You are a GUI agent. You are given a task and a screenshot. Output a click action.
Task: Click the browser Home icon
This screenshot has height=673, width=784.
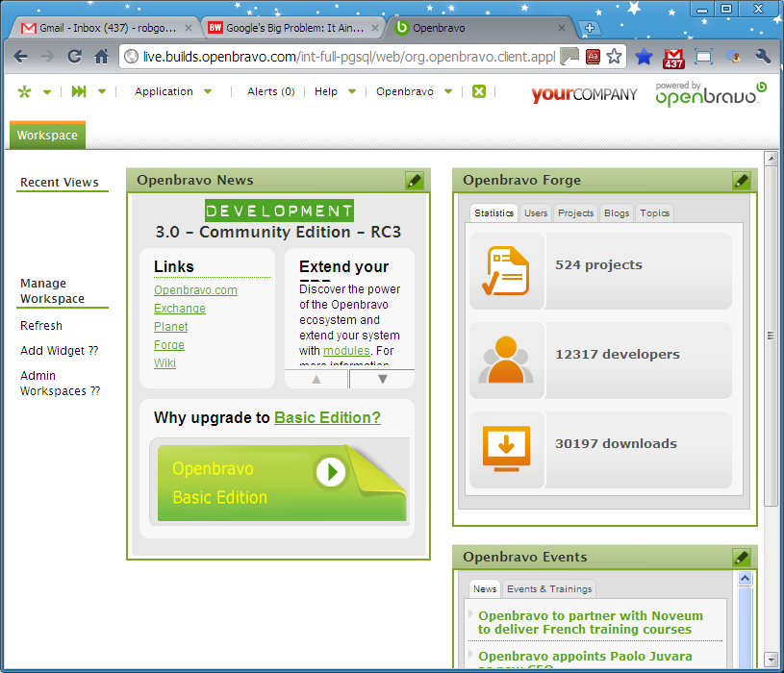pos(102,57)
